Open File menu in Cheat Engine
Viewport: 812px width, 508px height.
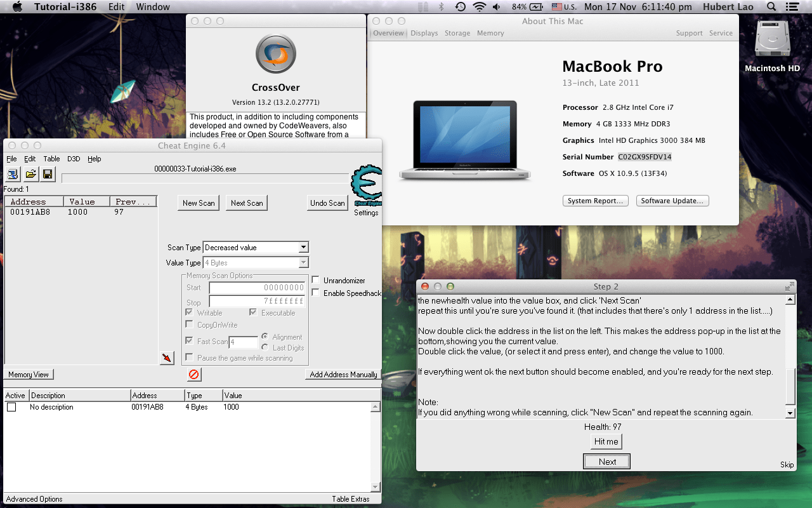[11, 159]
